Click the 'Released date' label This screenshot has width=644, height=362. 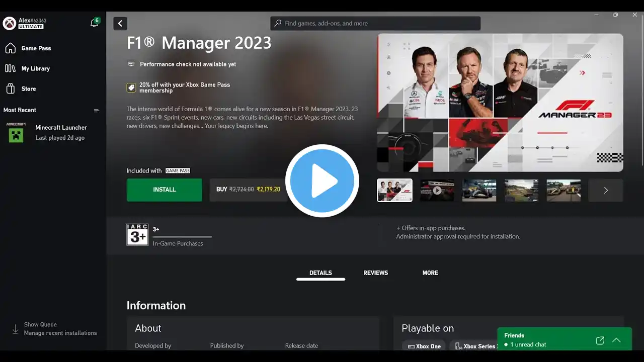click(x=301, y=346)
